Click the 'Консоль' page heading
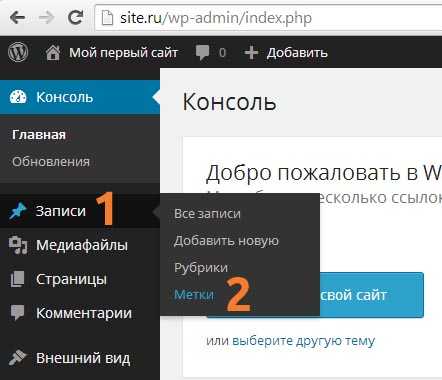The width and height of the screenshot is (442, 380). click(x=229, y=102)
